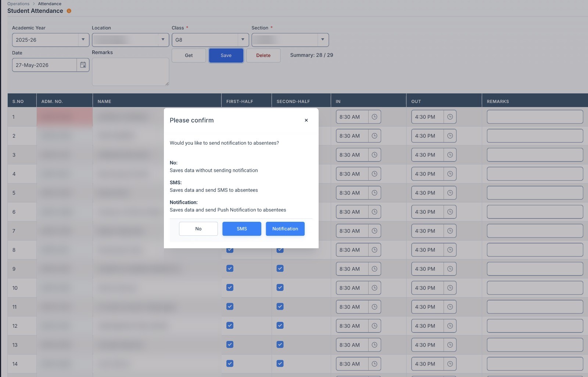The height and width of the screenshot is (377, 588).
Task: Click the Save button
Action: [x=226, y=56]
